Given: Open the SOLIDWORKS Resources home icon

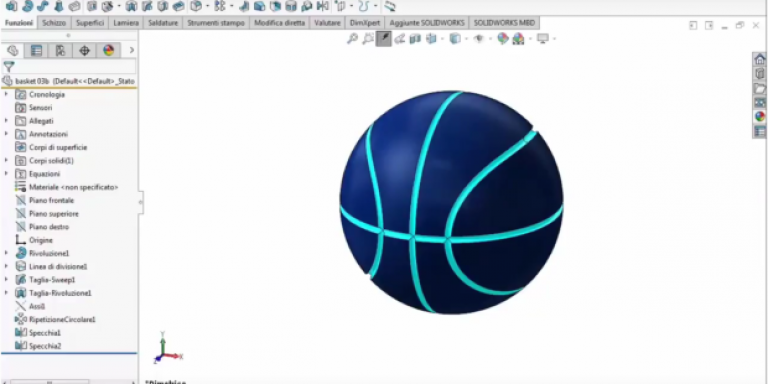Looking at the screenshot, I should (x=760, y=59).
